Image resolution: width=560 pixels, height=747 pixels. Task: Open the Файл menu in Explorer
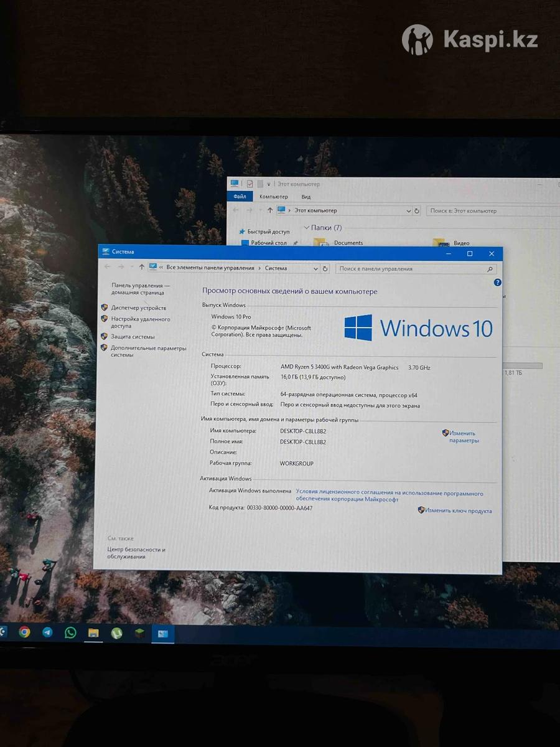coord(240,197)
